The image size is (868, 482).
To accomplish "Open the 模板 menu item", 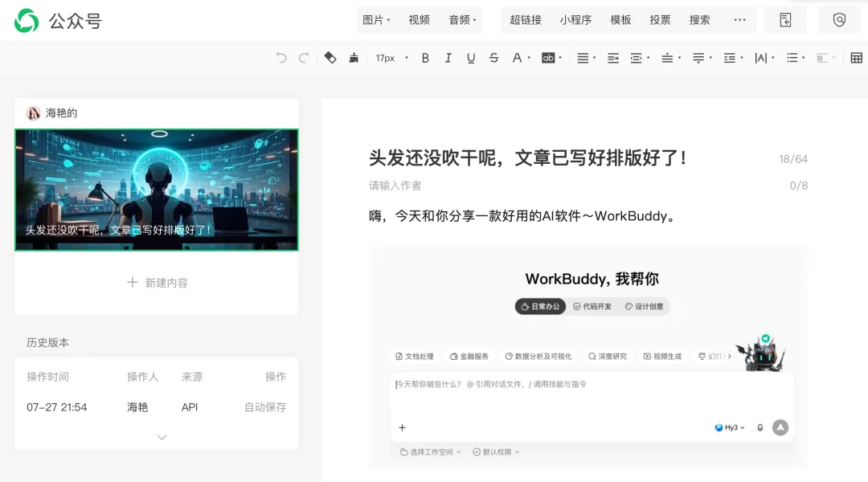I will click(620, 20).
